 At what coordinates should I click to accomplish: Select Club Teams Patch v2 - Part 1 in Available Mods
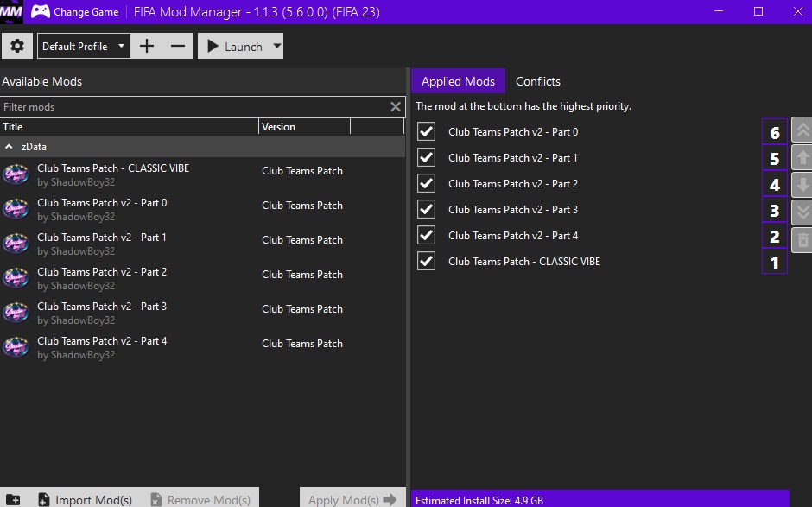click(202, 244)
